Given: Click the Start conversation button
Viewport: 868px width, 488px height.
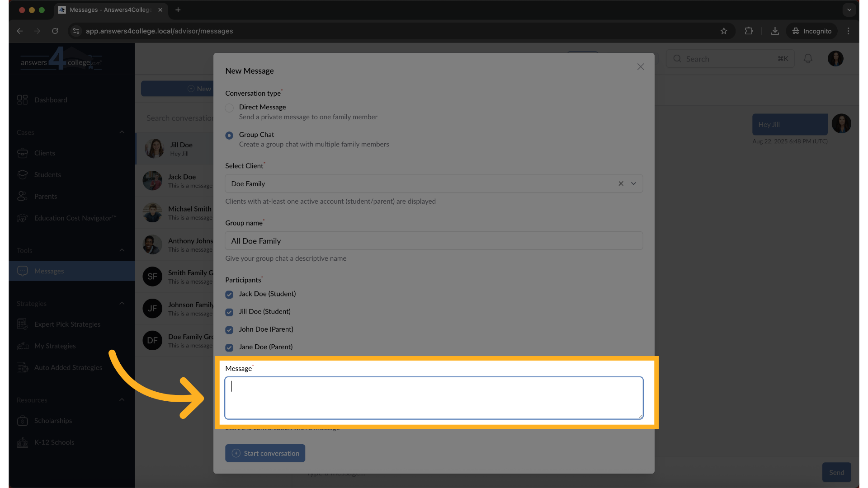Looking at the screenshot, I should click(265, 453).
